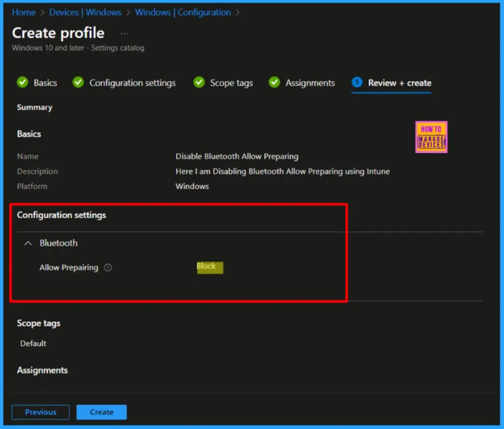
Task: Click the Previous button
Action: click(41, 412)
